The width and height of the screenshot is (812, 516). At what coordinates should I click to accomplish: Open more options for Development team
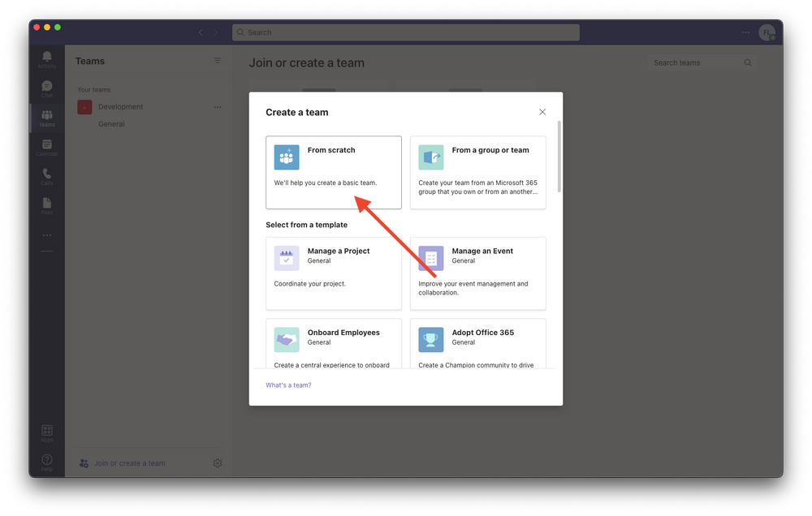(x=218, y=106)
